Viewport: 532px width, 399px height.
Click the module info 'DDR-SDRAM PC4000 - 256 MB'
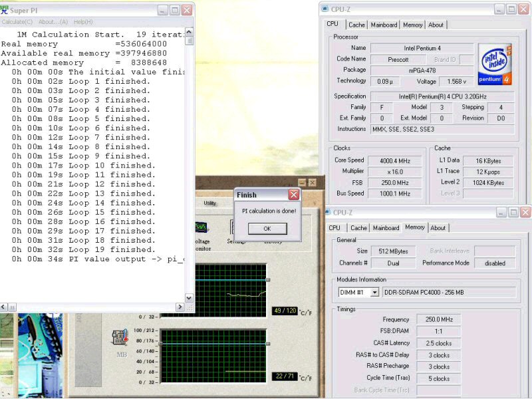point(450,293)
